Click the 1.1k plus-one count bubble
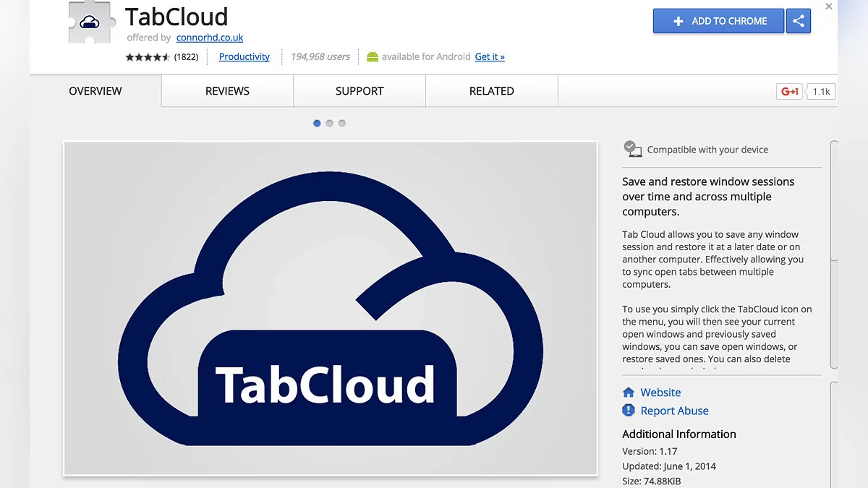Image resolution: width=868 pixels, height=488 pixels. [821, 92]
